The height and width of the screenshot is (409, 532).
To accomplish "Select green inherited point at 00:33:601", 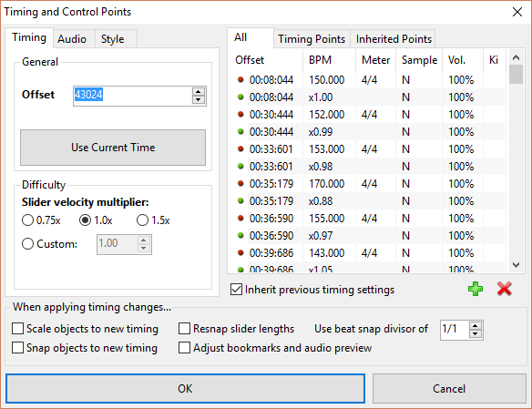I will point(368,167).
